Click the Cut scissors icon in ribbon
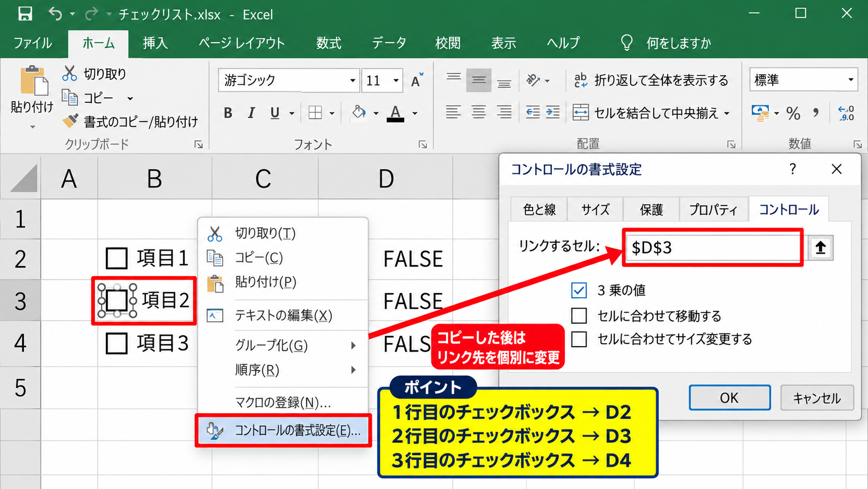This screenshot has width=868, height=489. click(69, 73)
